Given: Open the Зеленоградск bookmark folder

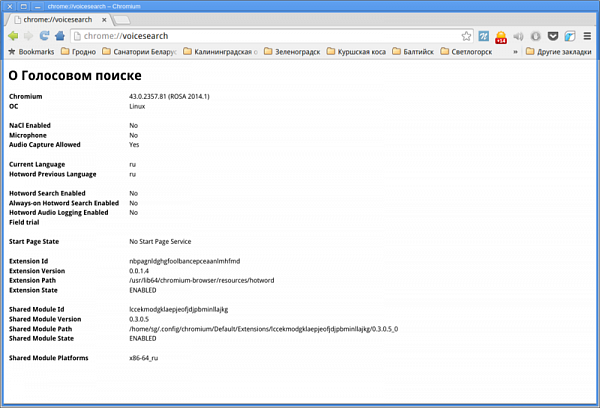Looking at the screenshot, I should click(292, 52).
